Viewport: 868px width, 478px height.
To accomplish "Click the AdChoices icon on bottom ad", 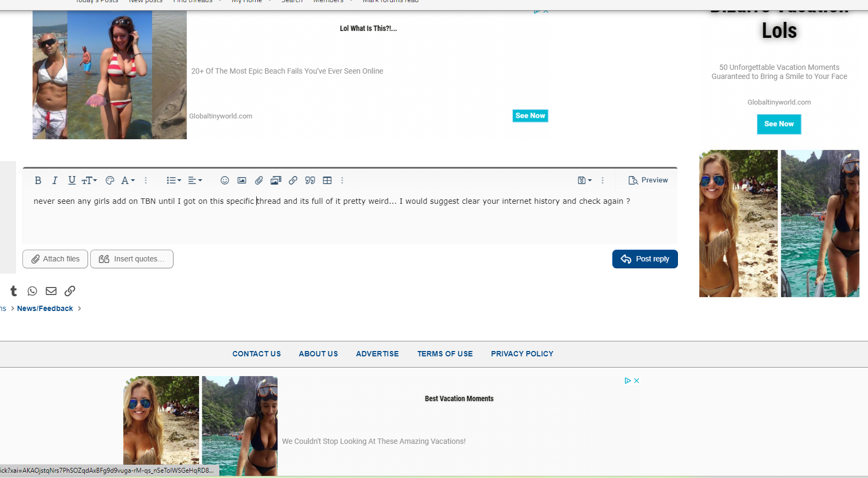I will click(x=628, y=380).
